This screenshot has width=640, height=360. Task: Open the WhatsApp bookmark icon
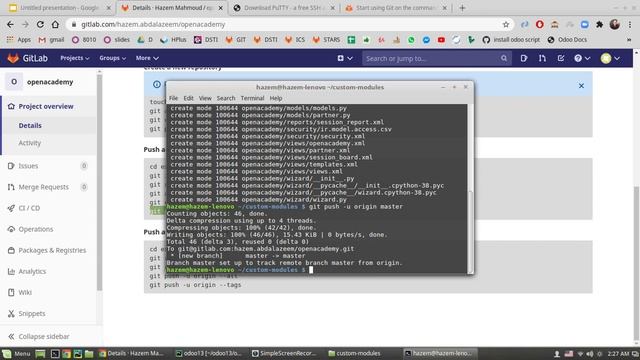pos(411,40)
